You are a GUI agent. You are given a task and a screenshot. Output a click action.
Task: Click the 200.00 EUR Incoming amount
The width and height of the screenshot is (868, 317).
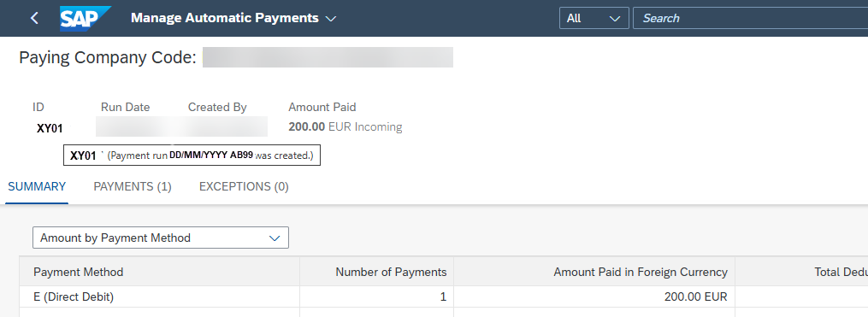[345, 127]
